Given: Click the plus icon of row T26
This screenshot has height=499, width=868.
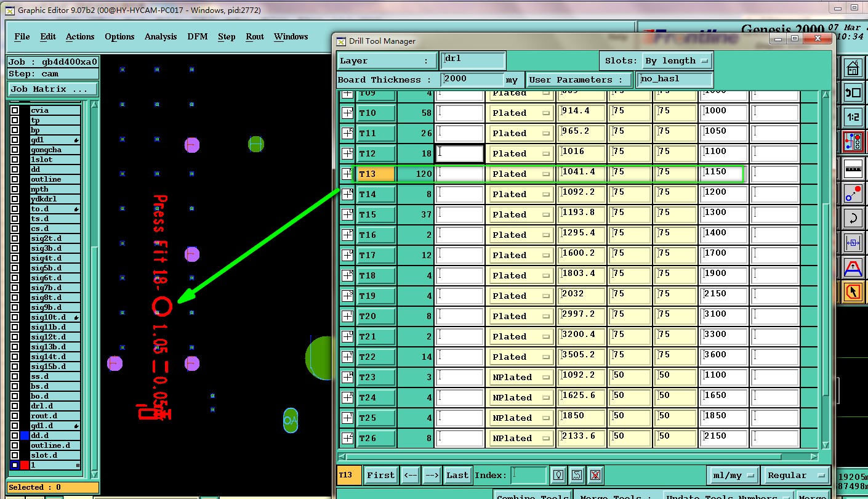Looking at the screenshot, I should pyautogui.click(x=347, y=438).
